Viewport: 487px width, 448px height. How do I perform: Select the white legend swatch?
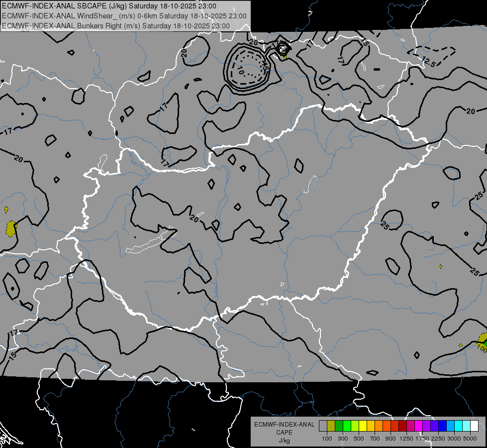tap(474, 426)
